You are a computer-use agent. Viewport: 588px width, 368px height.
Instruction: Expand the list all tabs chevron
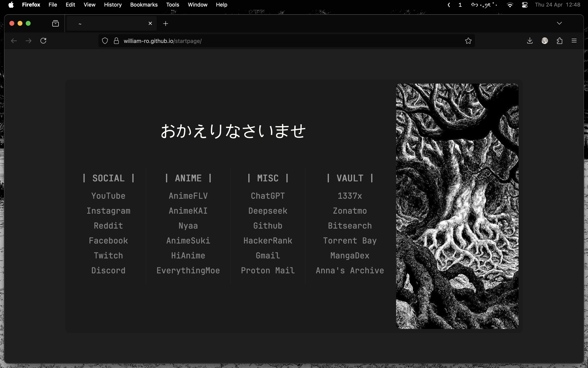[559, 23]
